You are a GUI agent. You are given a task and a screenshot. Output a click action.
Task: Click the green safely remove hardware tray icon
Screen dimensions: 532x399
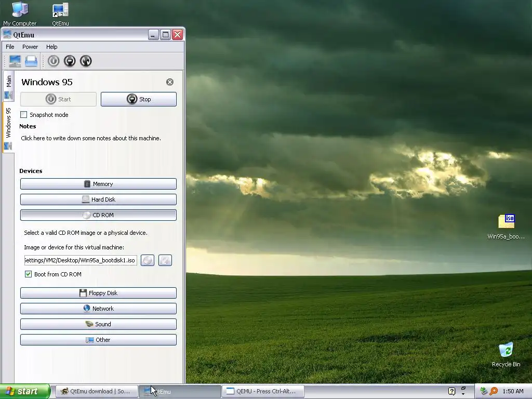(x=484, y=391)
